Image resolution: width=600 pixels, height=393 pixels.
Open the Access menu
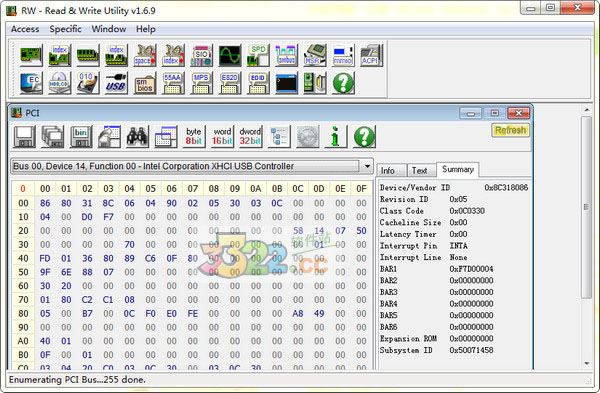tap(25, 29)
